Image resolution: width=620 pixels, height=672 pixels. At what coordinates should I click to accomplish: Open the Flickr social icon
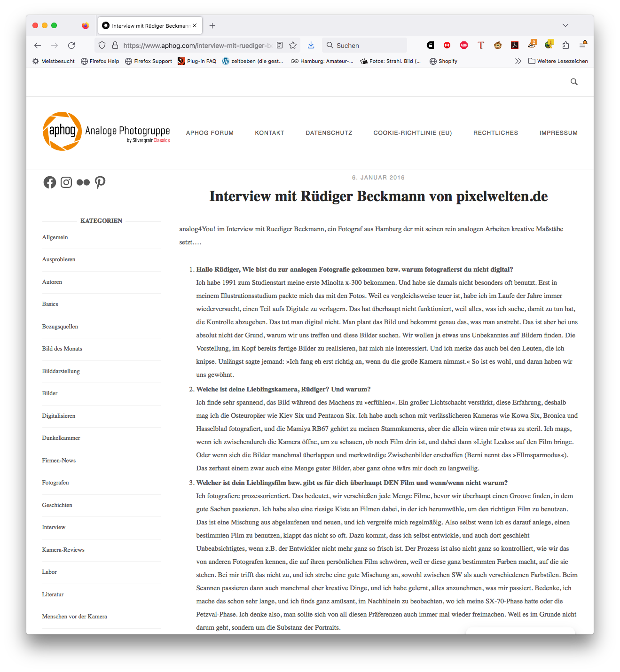83,182
